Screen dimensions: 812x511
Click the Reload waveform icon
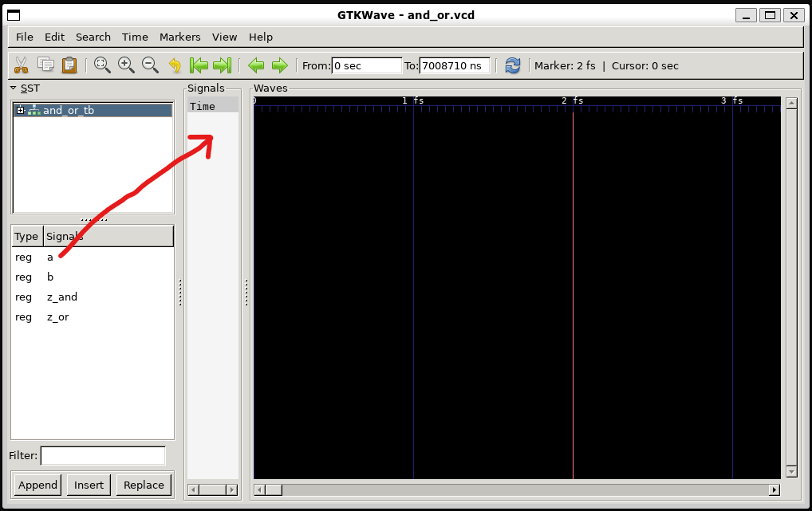point(513,65)
